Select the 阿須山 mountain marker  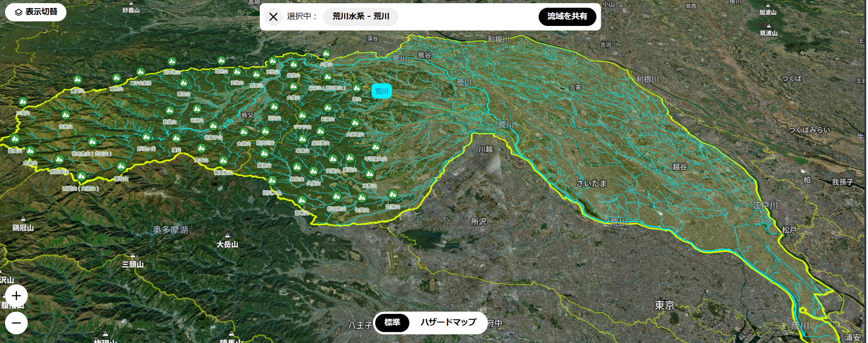click(x=393, y=195)
